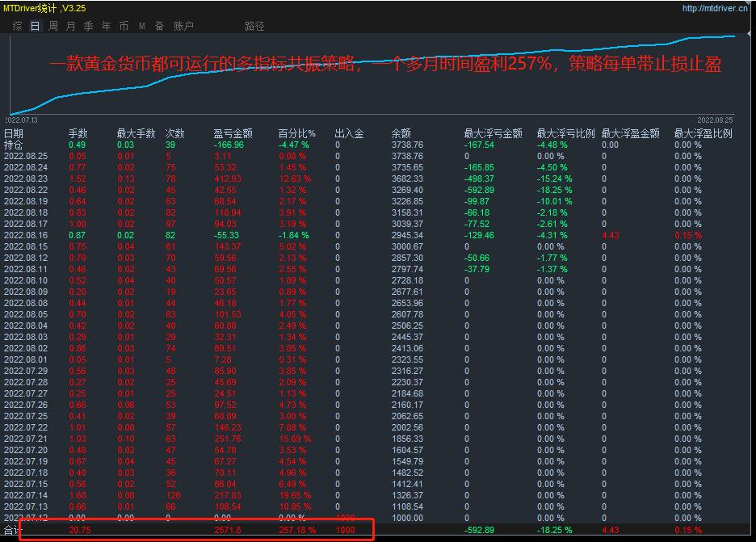Screen dimensions: 756x542
Task: Select the 2022.08.25 date row
Action: tap(26, 156)
